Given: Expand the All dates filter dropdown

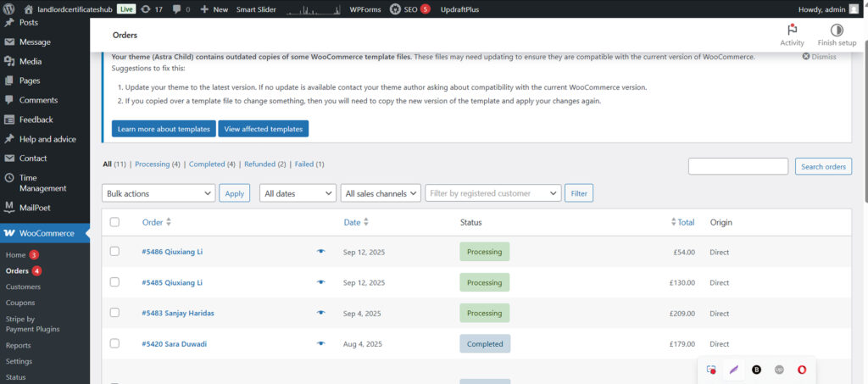Looking at the screenshot, I should pyautogui.click(x=298, y=193).
